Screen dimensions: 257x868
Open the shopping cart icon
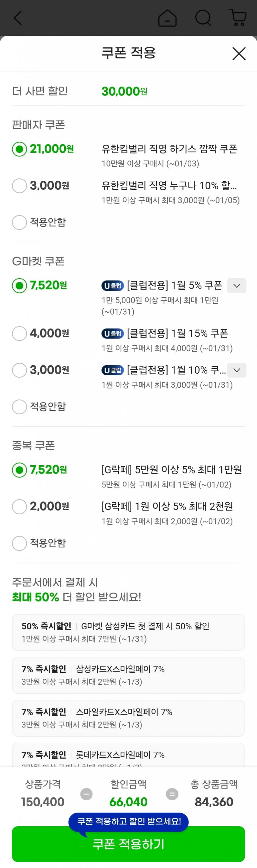tap(238, 18)
